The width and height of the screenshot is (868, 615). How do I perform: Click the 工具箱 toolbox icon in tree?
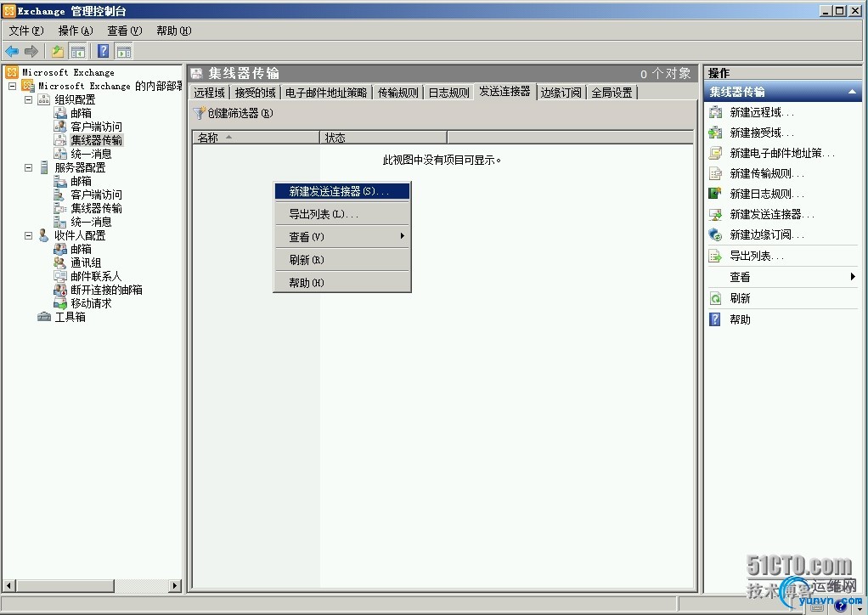point(43,317)
